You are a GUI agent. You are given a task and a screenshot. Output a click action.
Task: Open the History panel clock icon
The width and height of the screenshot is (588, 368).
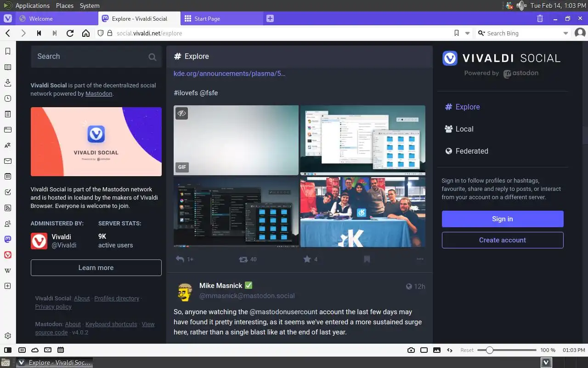coord(8,98)
